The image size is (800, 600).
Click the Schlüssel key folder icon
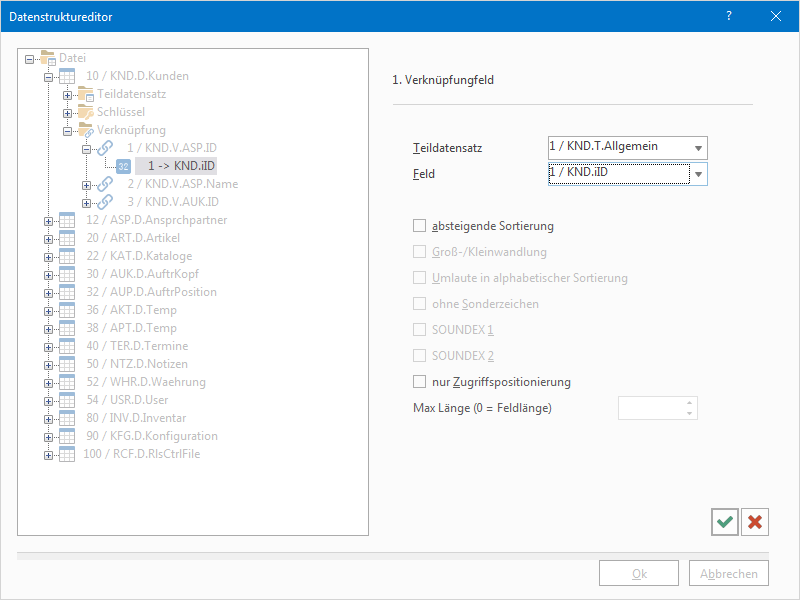point(87,112)
